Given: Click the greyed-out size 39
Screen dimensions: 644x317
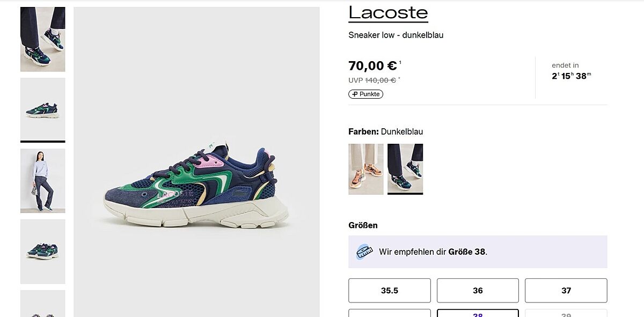Looking at the screenshot, I should pos(566,313).
